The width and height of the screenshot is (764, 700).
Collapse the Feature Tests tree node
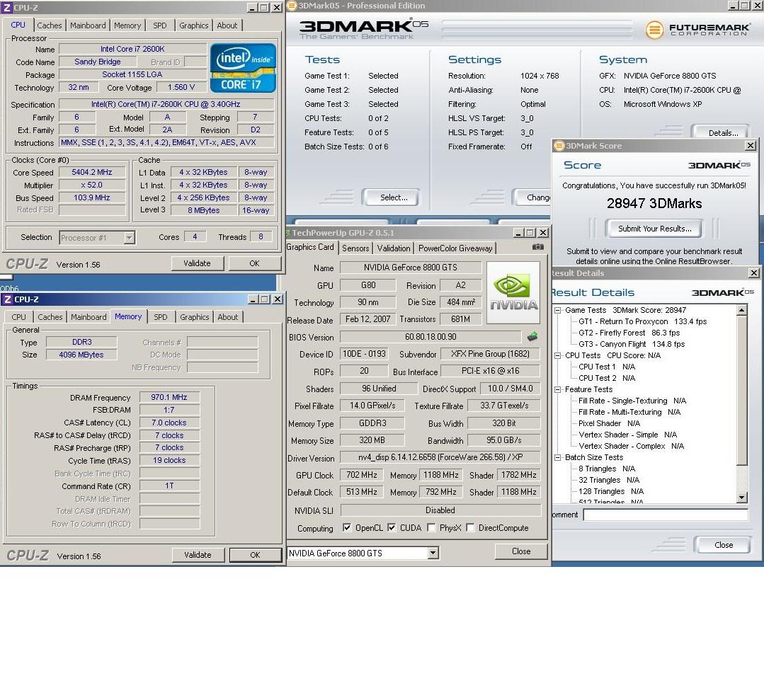click(x=558, y=390)
